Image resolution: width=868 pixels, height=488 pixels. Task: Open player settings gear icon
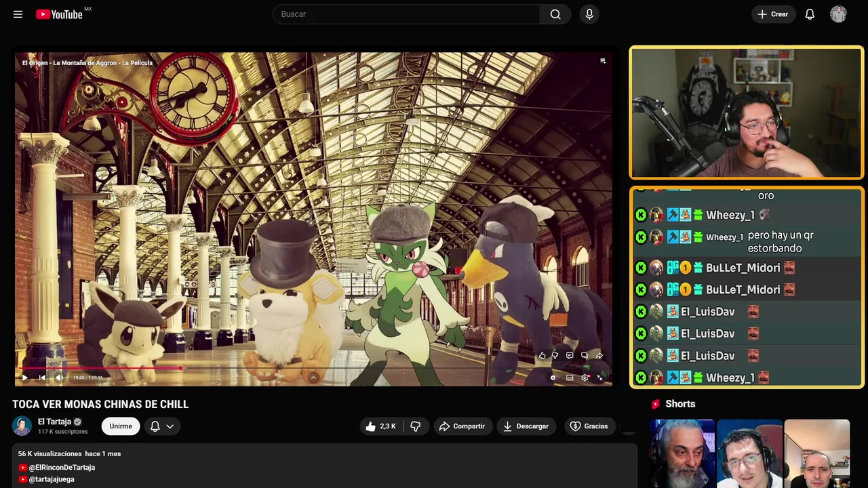tap(585, 378)
